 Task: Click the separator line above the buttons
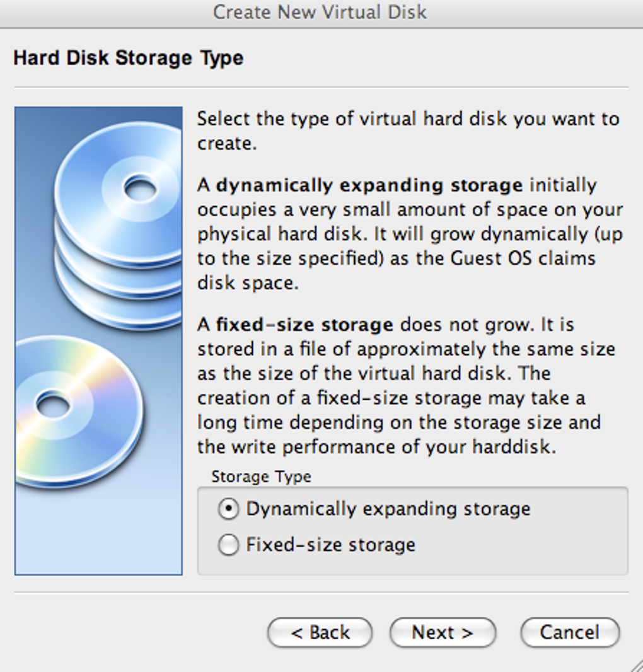[x=321, y=593]
